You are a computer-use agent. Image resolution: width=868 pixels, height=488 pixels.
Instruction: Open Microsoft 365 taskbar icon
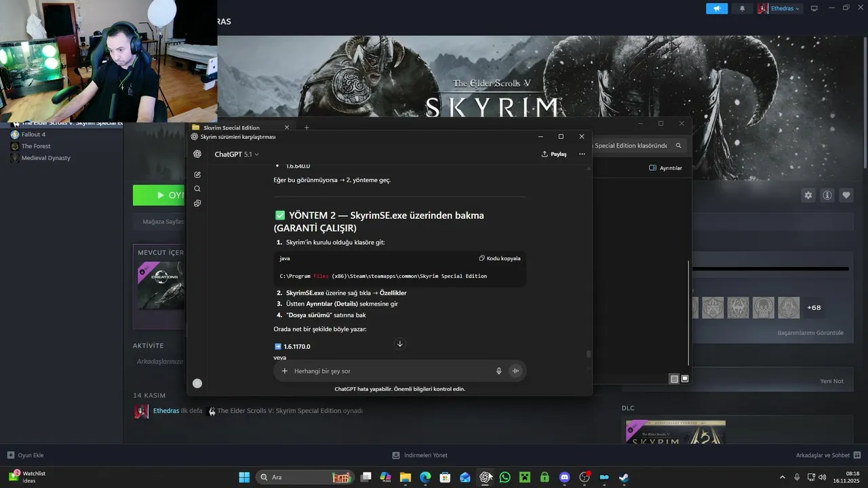pyautogui.click(x=386, y=477)
